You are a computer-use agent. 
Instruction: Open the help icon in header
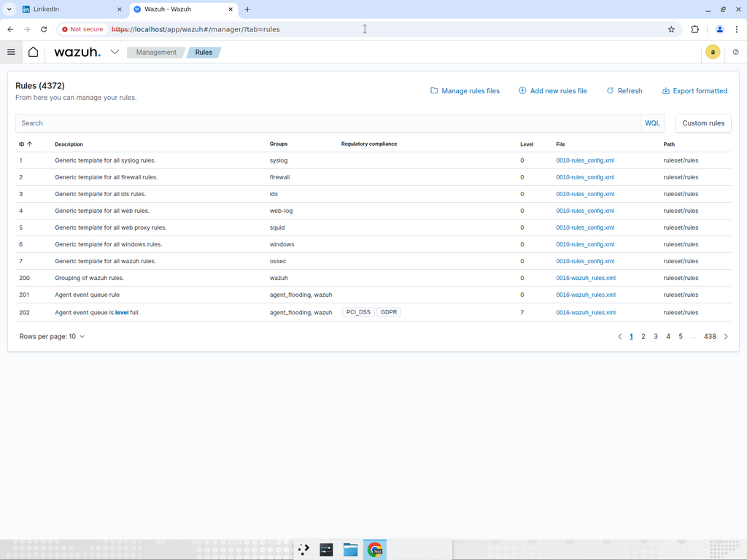(735, 52)
